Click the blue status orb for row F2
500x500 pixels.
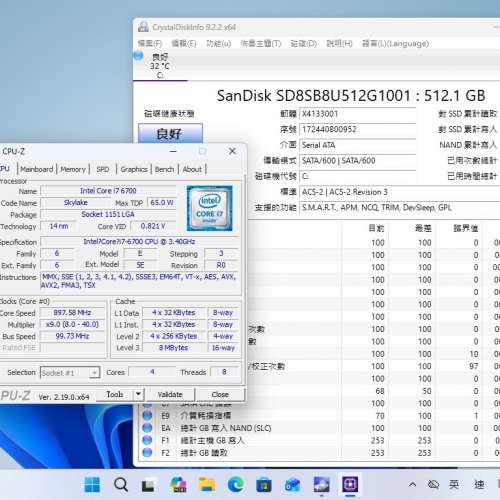147,452
